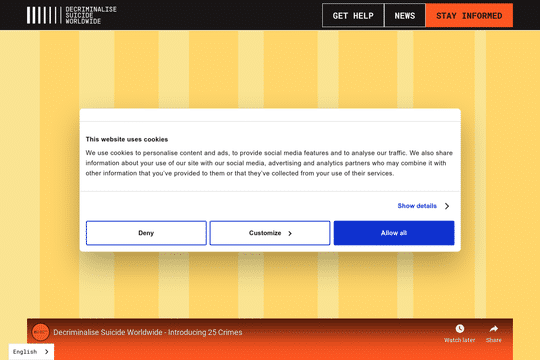This screenshot has height=360, width=540.
Task: Expand the Show details chevron arrow
Action: click(447, 206)
